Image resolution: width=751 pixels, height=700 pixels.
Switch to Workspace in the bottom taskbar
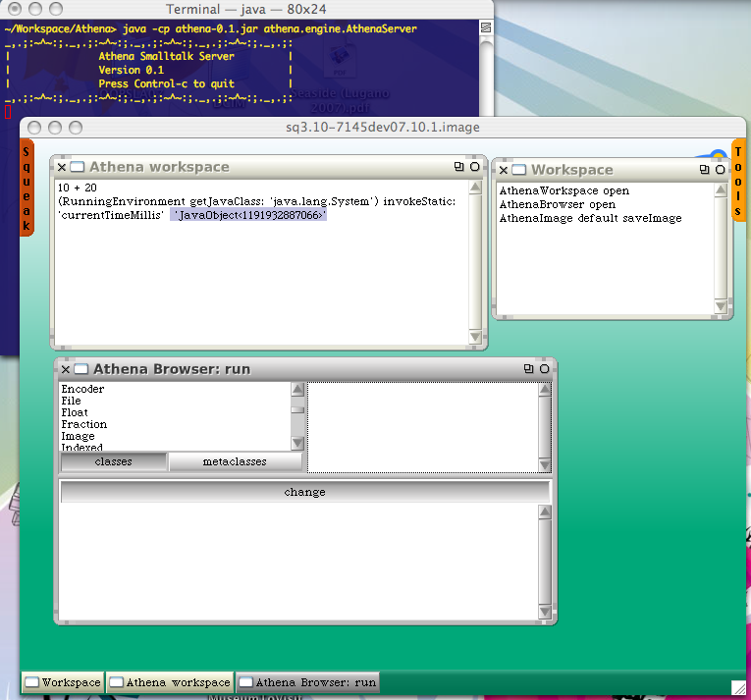63,682
